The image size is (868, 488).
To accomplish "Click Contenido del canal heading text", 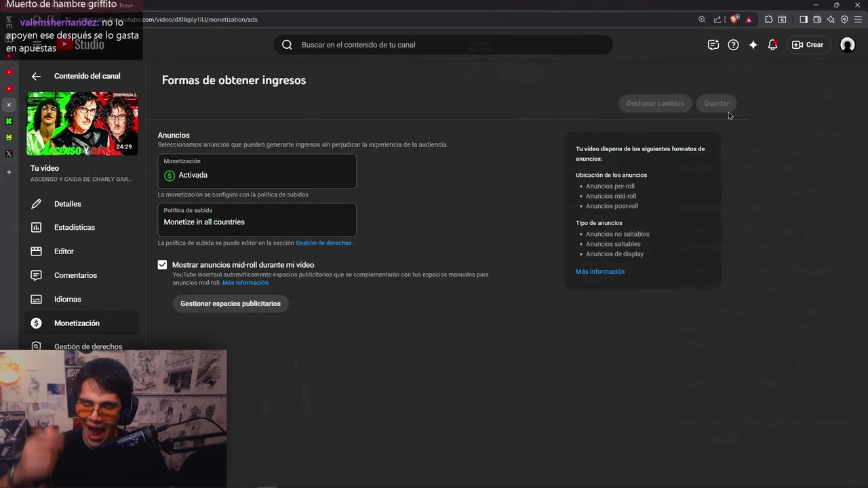I will [87, 76].
